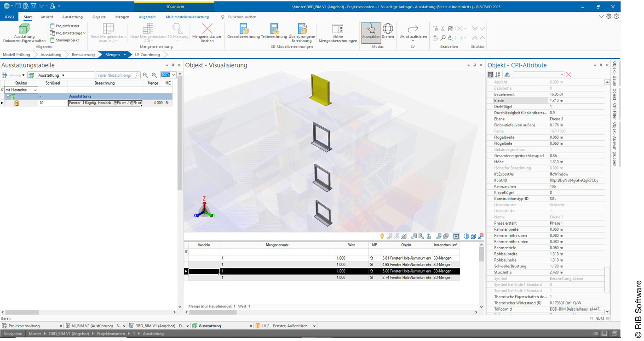Viewport: 644px width, 341px height.
Task: Toggle the half-circle contrast display mode
Action: [x=466, y=236]
